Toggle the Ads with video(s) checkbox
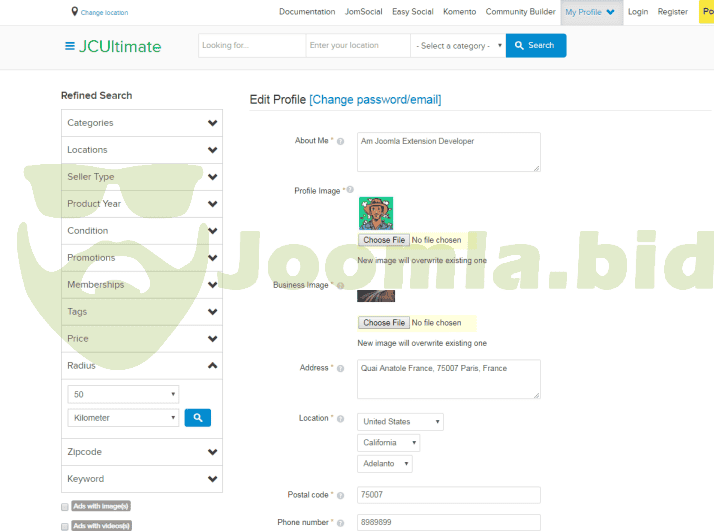 [65, 525]
